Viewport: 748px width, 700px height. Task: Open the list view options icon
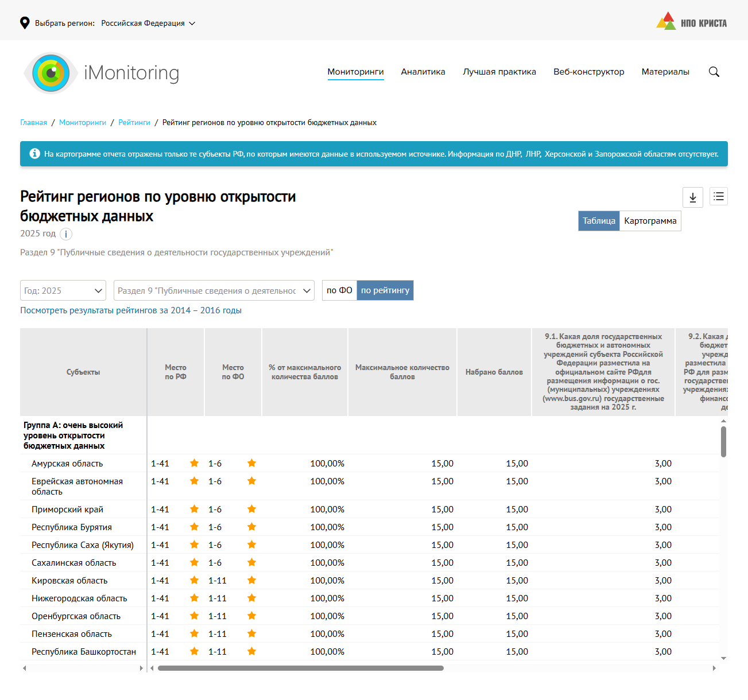718,197
